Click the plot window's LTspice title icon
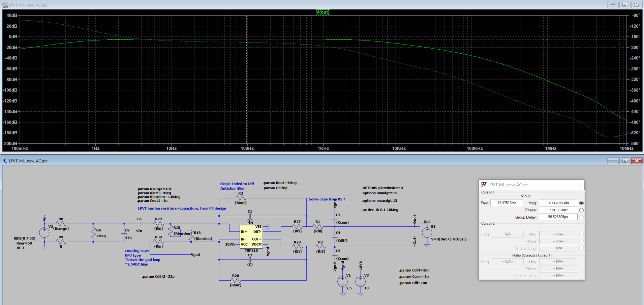Image resolution: width=644 pixels, height=305 pixels. (5, 5)
